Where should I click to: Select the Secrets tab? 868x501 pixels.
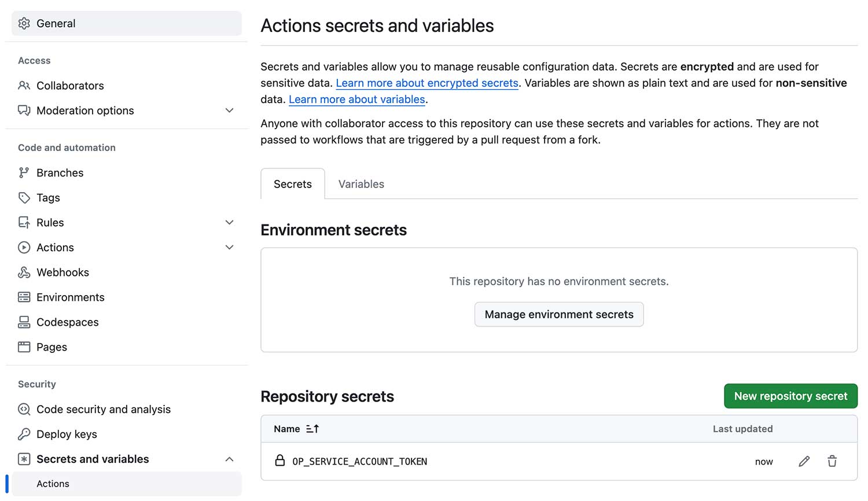click(293, 184)
